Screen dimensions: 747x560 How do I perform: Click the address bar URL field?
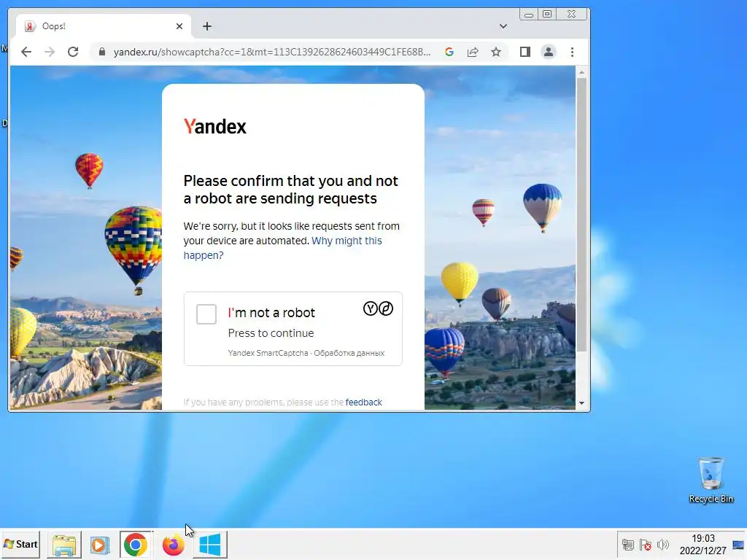tap(271, 52)
